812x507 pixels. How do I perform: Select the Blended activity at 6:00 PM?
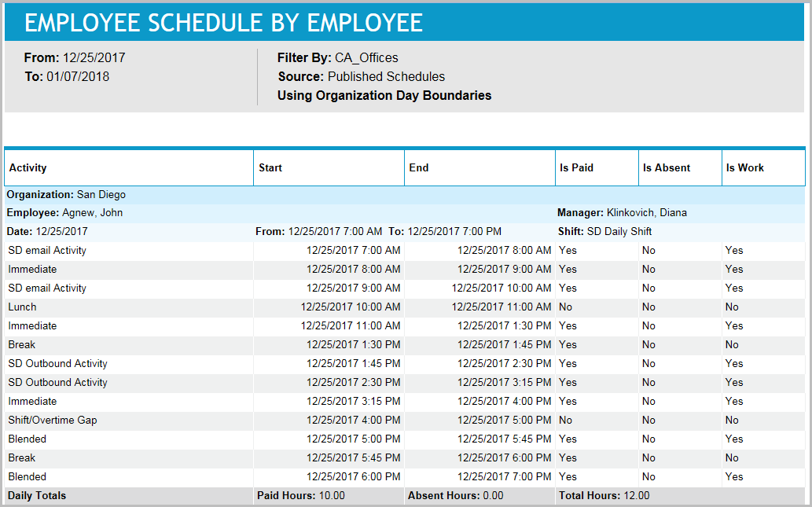(x=27, y=476)
